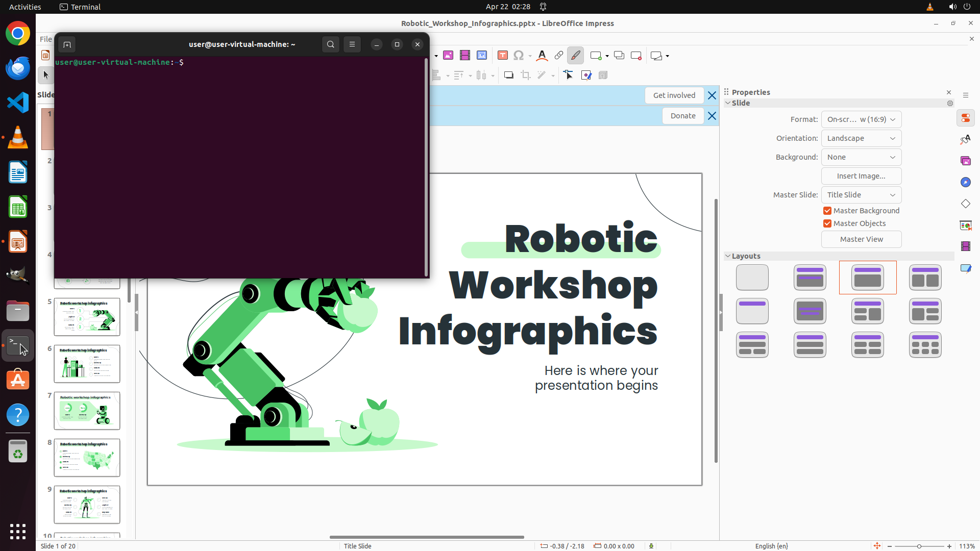Image resolution: width=980 pixels, height=551 pixels.
Task: Click the Master View button
Action: coord(861,239)
